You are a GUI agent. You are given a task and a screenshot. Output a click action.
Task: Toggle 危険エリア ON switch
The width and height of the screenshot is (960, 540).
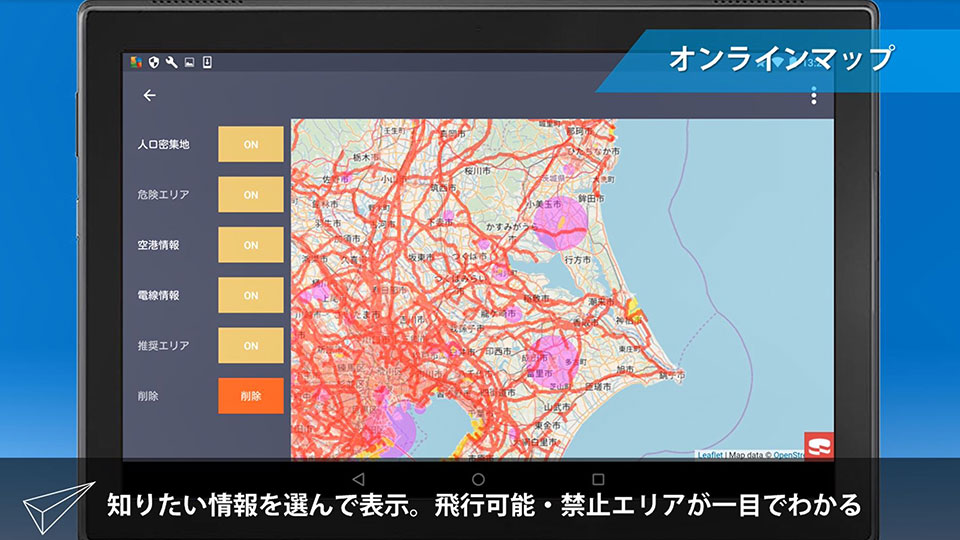pyautogui.click(x=251, y=195)
